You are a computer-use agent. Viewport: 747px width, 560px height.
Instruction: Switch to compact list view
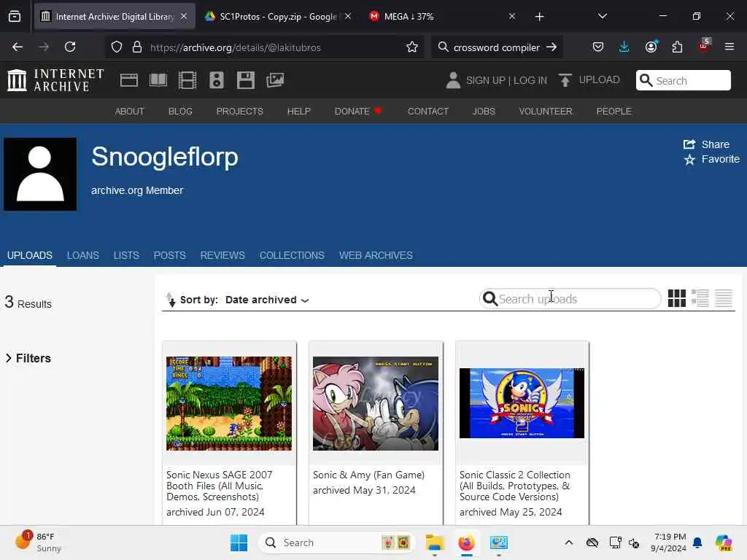point(724,298)
